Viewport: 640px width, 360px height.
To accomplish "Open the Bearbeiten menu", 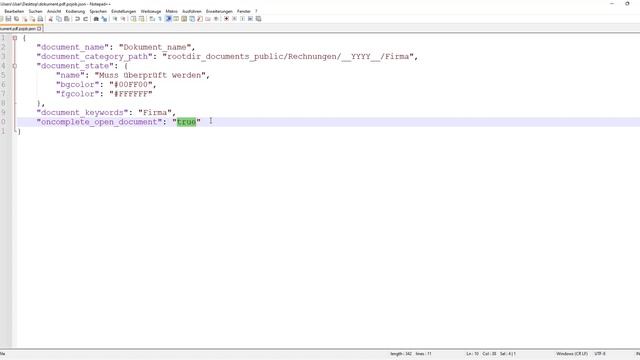I will [14, 11].
